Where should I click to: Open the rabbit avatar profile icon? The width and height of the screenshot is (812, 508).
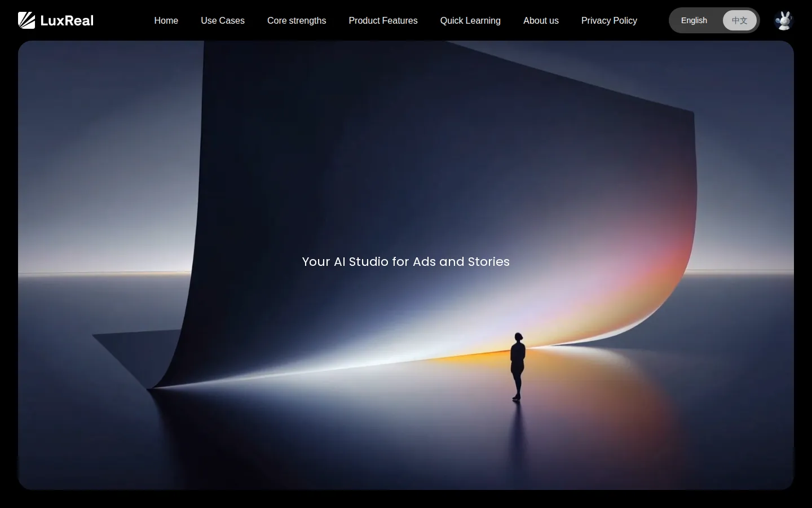point(783,20)
